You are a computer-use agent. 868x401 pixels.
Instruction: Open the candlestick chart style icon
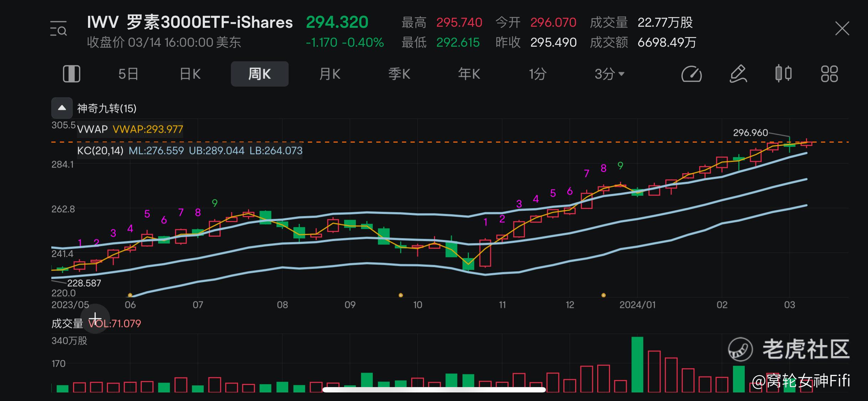click(x=784, y=74)
